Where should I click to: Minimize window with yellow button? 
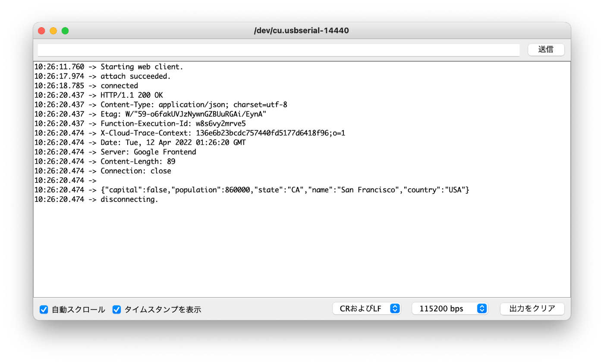pyautogui.click(x=53, y=31)
